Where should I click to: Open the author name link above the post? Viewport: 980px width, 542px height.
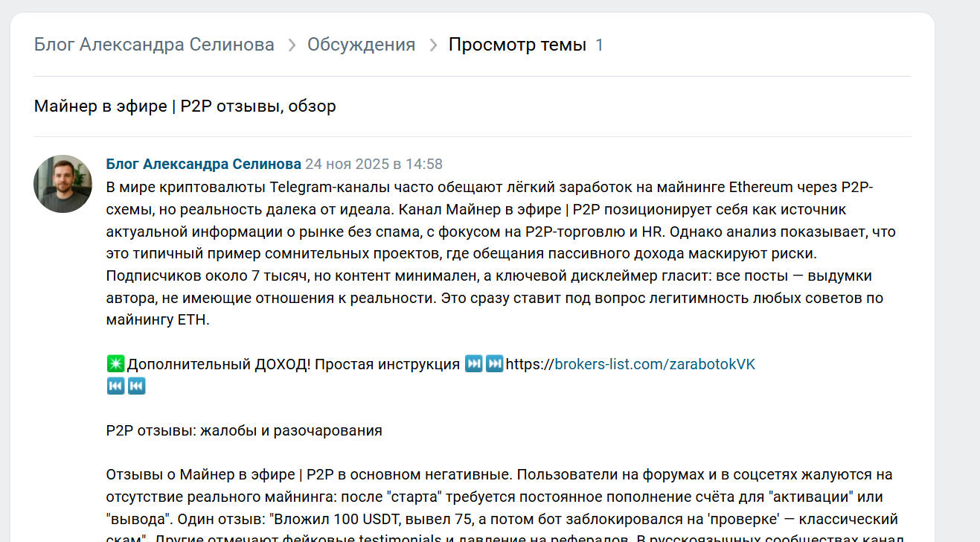pyautogui.click(x=203, y=164)
